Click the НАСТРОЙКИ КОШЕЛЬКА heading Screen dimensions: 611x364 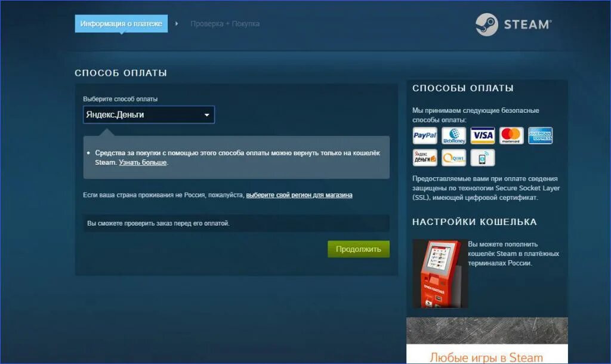(x=474, y=222)
